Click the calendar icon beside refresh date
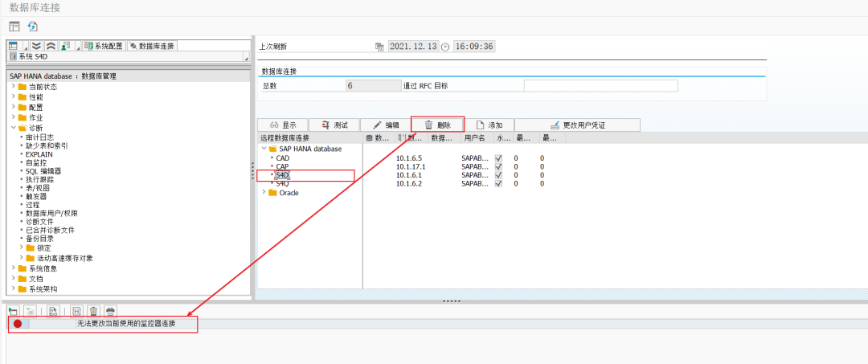Image resolution: width=868 pixels, height=364 pixels. click(x=379, y=47)
